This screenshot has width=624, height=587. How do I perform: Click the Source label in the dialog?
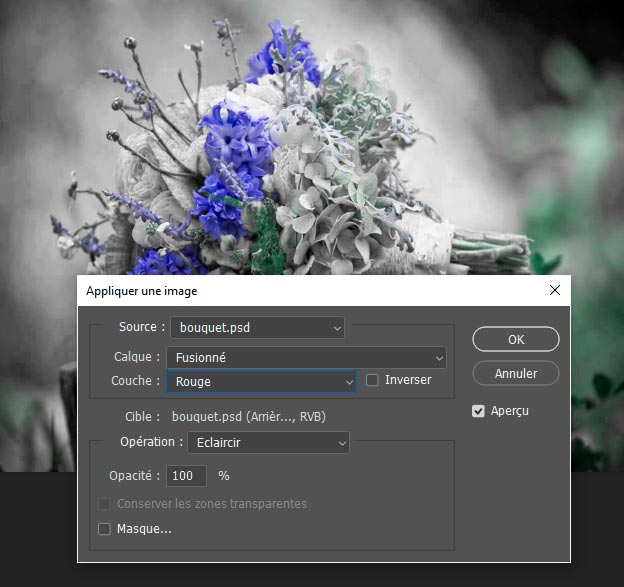coord(138,327)
